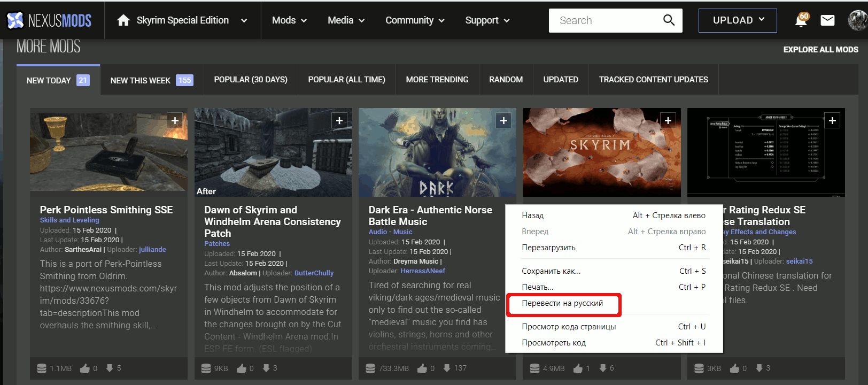Click file size icon on Perk Pointless Smithing
The width and height of the screenshot is (868, 385).
tap(42, 368)
